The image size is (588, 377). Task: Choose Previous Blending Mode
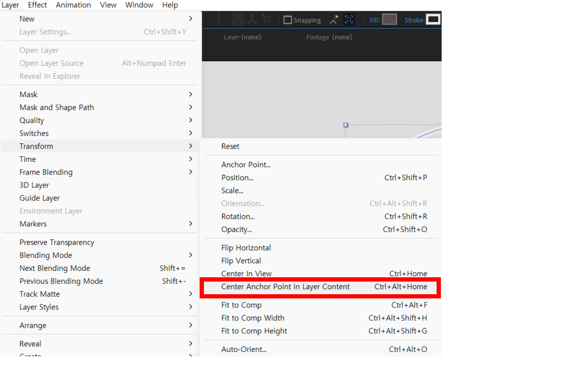[x=99, y=281]
